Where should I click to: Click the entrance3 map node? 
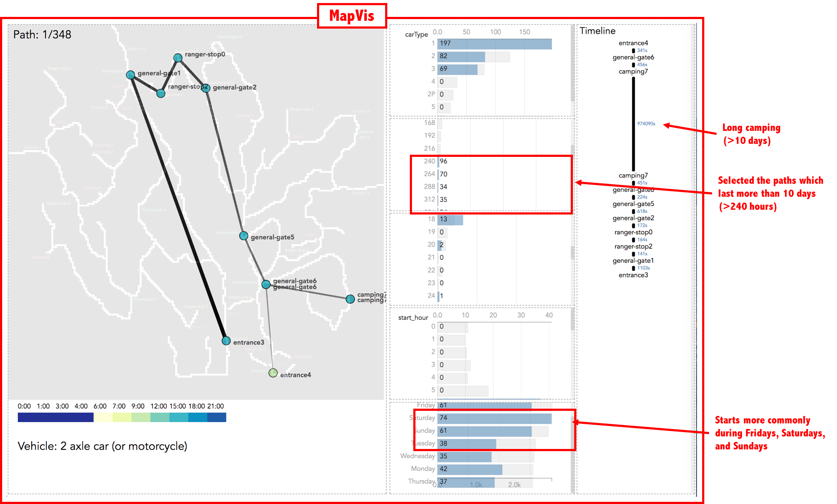tap(226, 341)
